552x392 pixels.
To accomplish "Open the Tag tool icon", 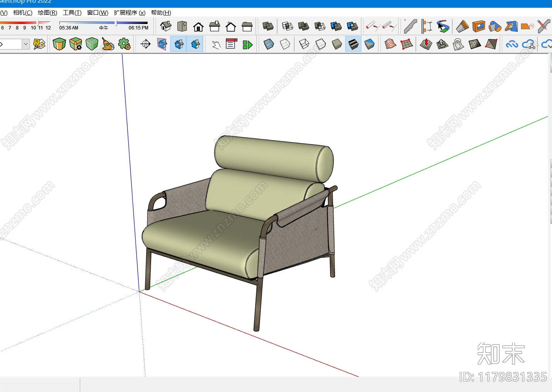I will tap(40, 44).
